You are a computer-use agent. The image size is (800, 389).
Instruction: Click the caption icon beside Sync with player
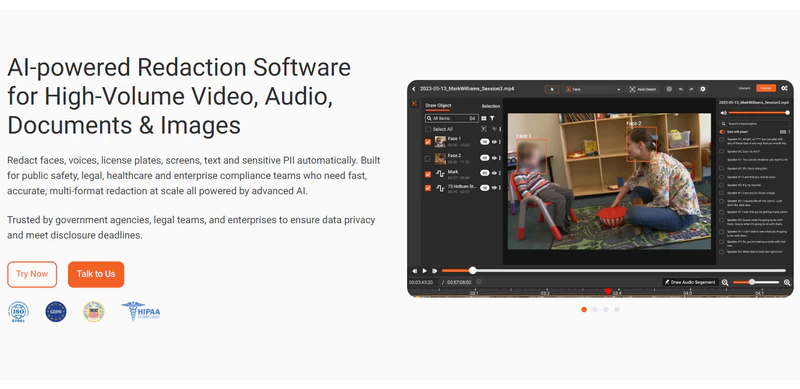click(783, 132)
